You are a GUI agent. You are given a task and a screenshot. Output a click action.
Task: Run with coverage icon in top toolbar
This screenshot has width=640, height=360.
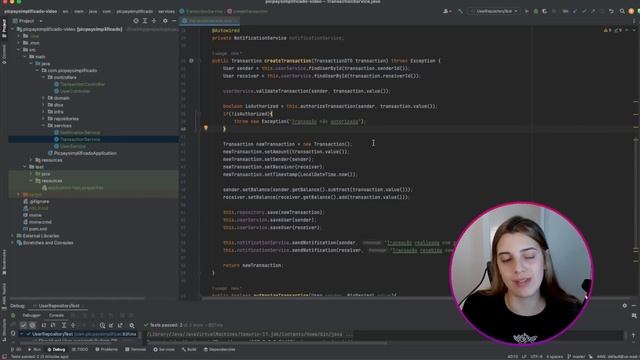(544, 11)
